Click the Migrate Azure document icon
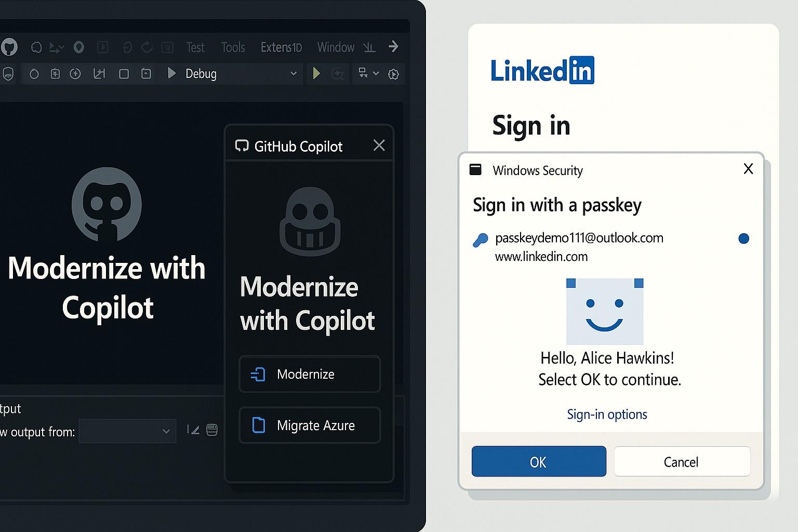798x532 pixels. point(258,425)
